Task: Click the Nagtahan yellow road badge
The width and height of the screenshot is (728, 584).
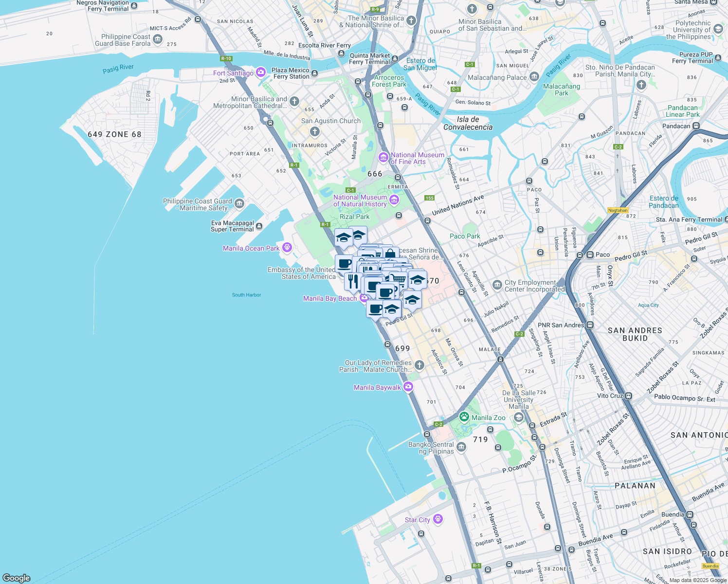Action: 618,210
